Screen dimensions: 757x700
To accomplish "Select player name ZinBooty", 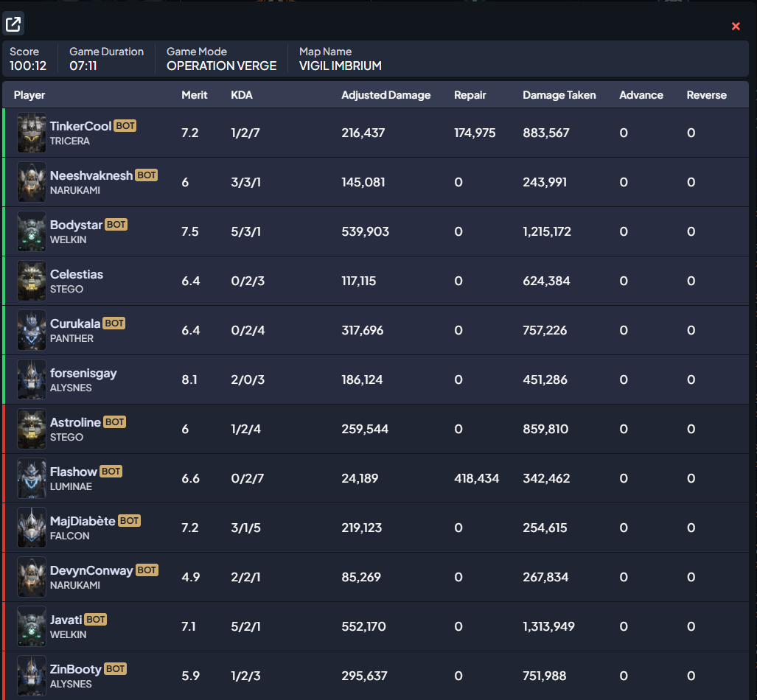I will coord(76,670).
